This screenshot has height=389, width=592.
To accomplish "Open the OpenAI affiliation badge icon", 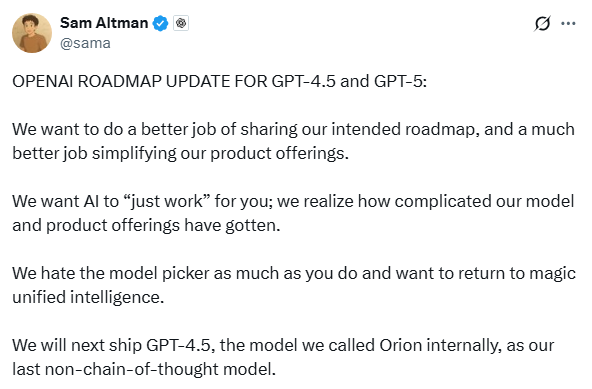I will coord(181,23).
